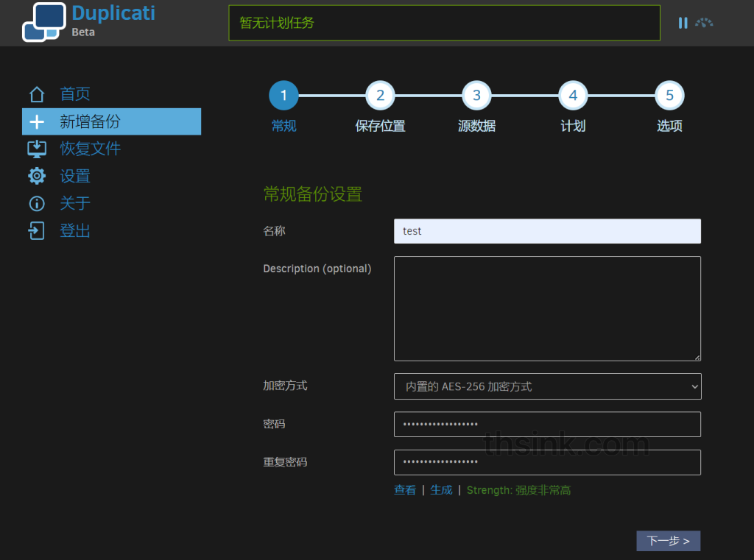
Task: Open the 首页 home icon in sidebar
Action: pyautogui.click(x=37, y=93)
